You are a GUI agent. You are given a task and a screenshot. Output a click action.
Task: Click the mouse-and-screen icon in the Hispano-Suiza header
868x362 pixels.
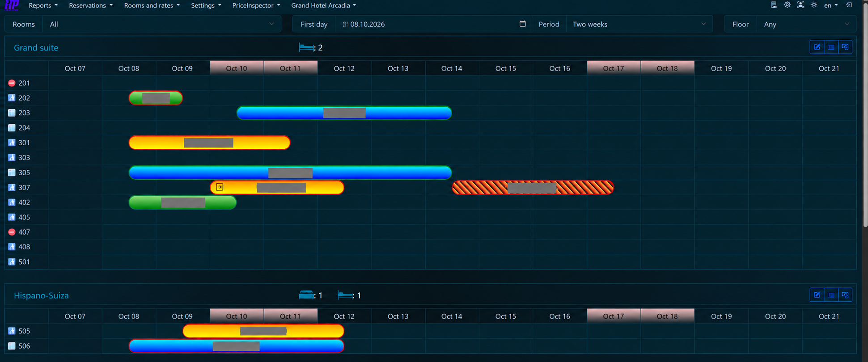845,295
